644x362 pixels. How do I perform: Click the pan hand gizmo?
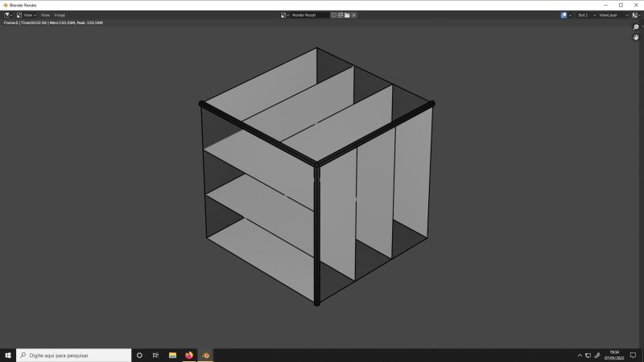pos(636,37)
